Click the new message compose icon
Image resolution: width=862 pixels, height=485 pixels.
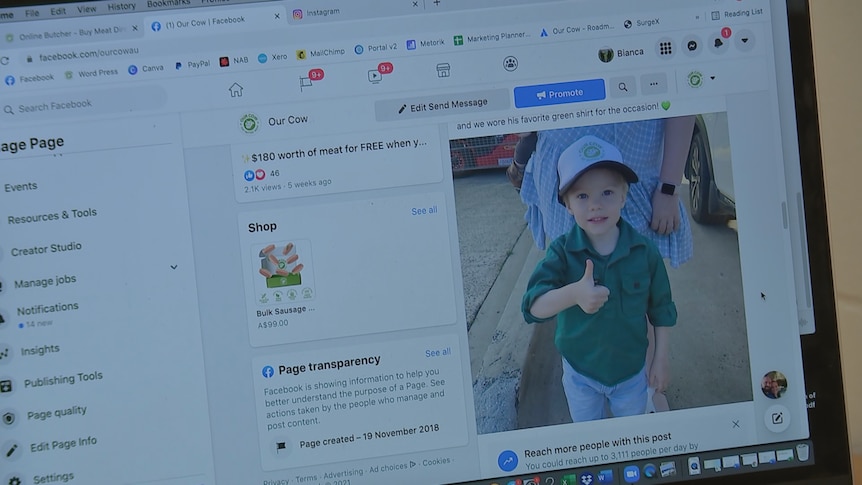[x=777, y=418]
